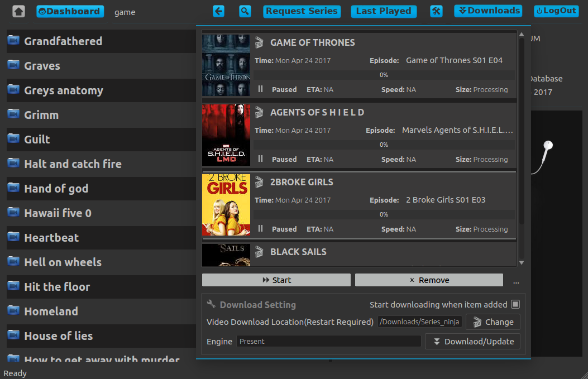Click Agents of SHIELD 0% progress bar
The height and width of the screenshot is (379, 588).
tap(384, 145)
